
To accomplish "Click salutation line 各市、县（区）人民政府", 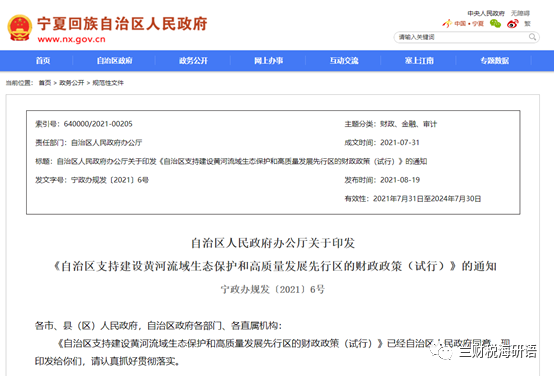I will pos(158,325).
